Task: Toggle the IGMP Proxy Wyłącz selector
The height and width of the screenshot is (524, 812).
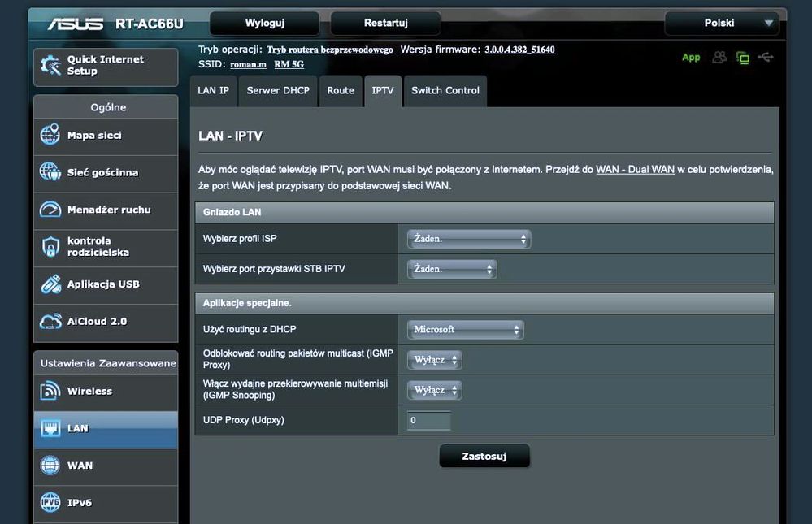Action: click(x=435, y=360)
